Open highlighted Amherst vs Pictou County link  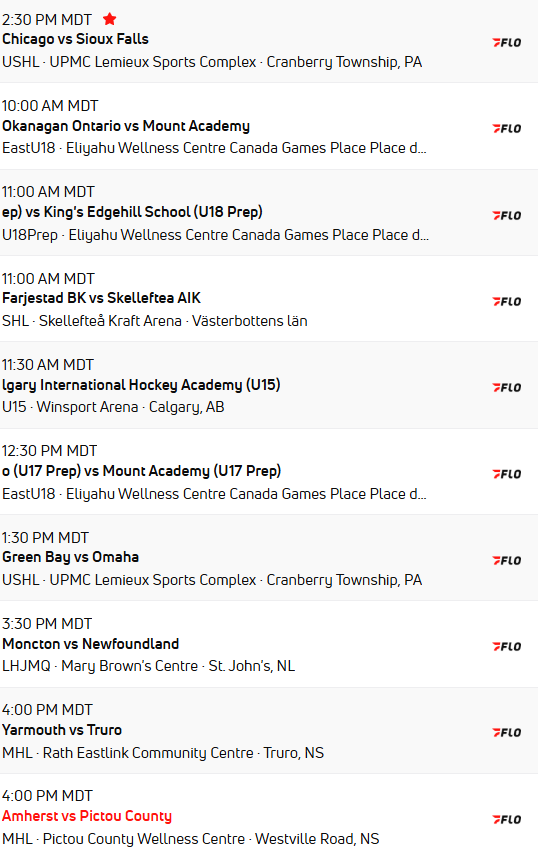tap(87, 816)
